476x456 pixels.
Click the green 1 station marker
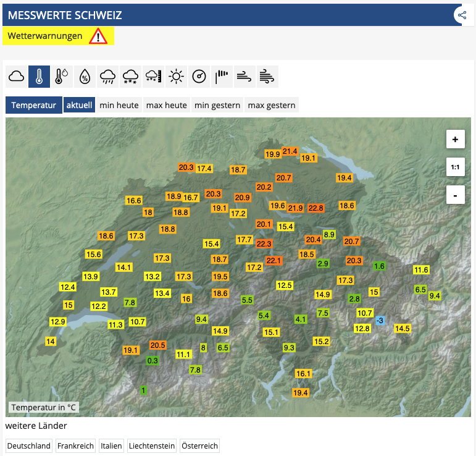coord(144,390)
